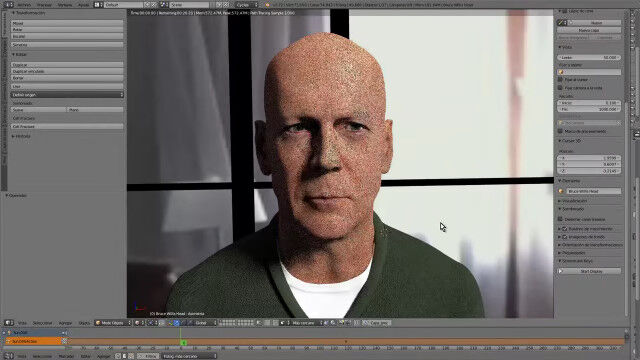The width and height of the screenshot is (640, 360).
Task: Click the Suave shading button
Action: pyautogui.click(x=38, y=110)
